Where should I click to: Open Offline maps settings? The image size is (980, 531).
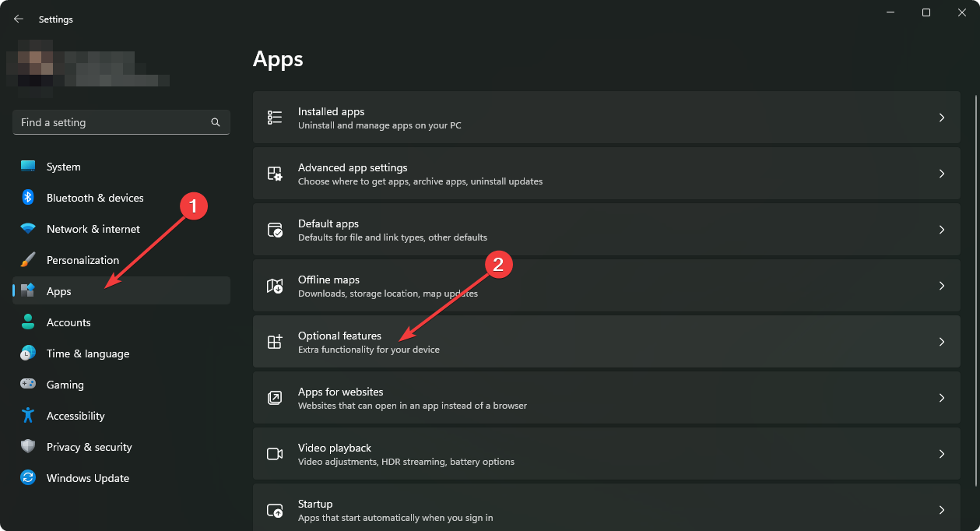pos(606,286)
